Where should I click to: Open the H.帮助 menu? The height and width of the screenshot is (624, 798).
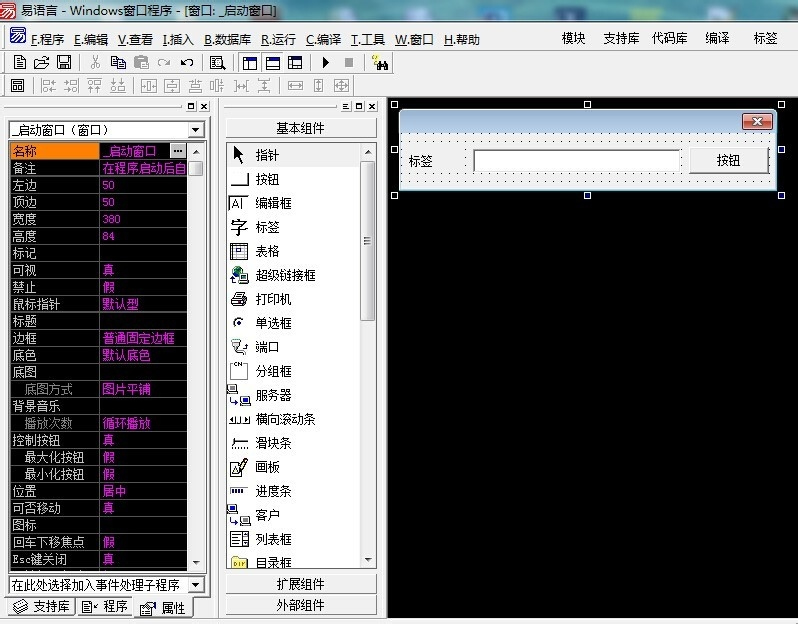click(462, 39)
